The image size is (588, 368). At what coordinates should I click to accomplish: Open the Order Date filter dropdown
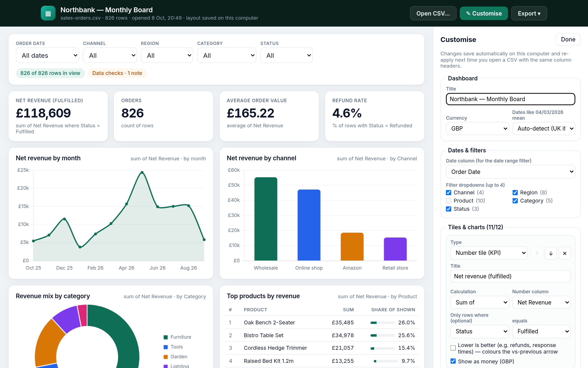(x=47, y=55)
